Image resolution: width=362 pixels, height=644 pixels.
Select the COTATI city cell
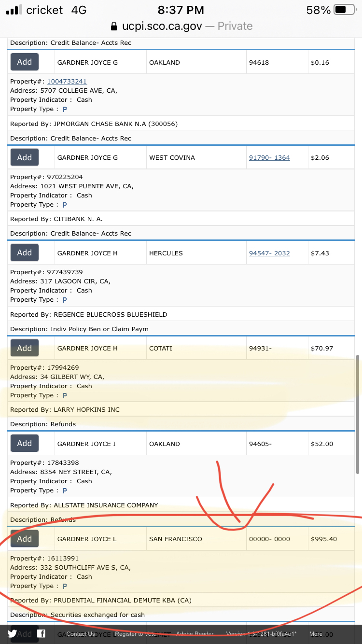196,348
